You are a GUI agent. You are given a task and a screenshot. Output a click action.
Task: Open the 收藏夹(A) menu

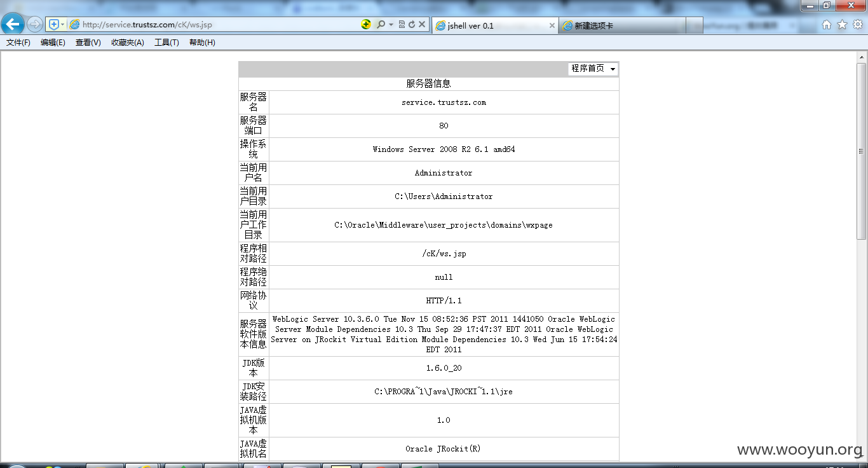coord(127,43)
